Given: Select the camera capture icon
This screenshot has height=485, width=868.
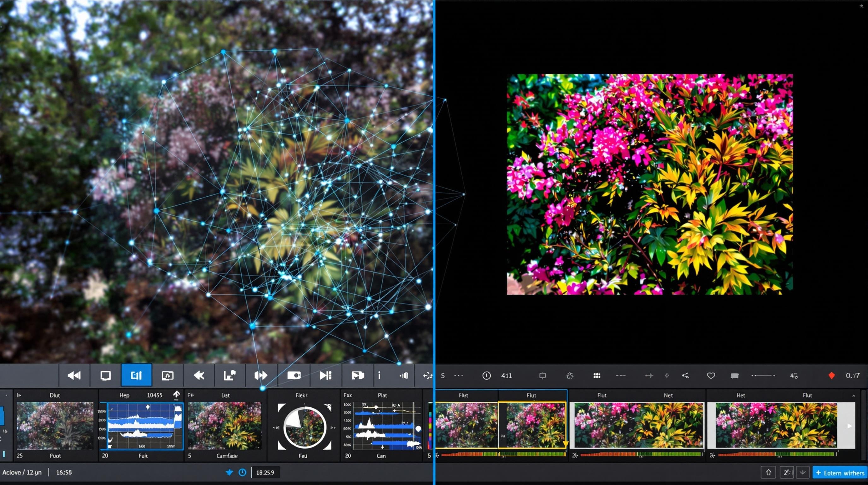Looking at the screenshot, I should click(x=294, y=375).
